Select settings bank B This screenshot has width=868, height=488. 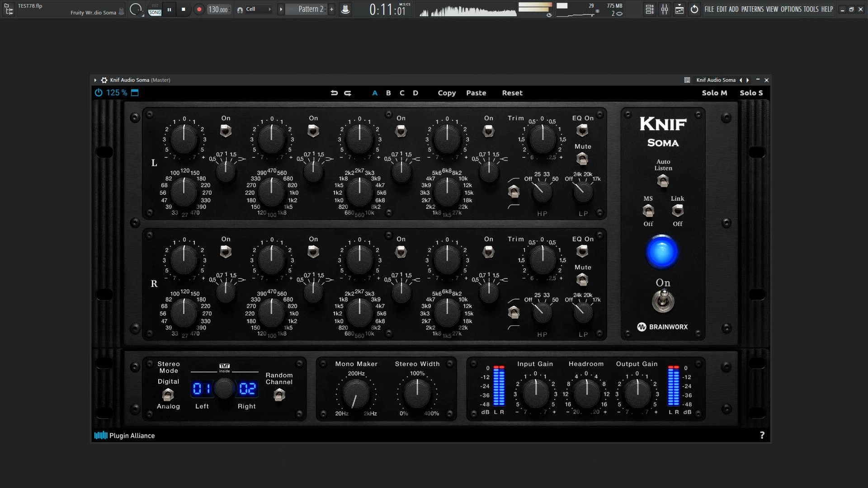click(x=388, y=93)
